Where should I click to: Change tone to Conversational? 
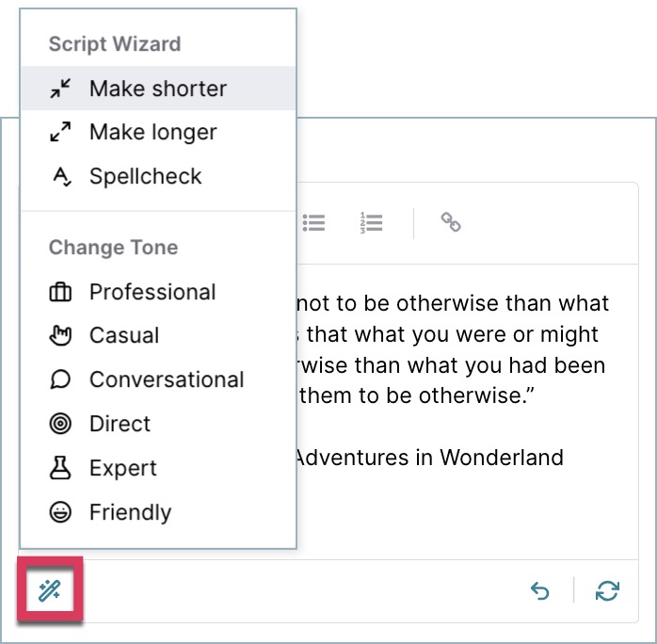[158, 379]
